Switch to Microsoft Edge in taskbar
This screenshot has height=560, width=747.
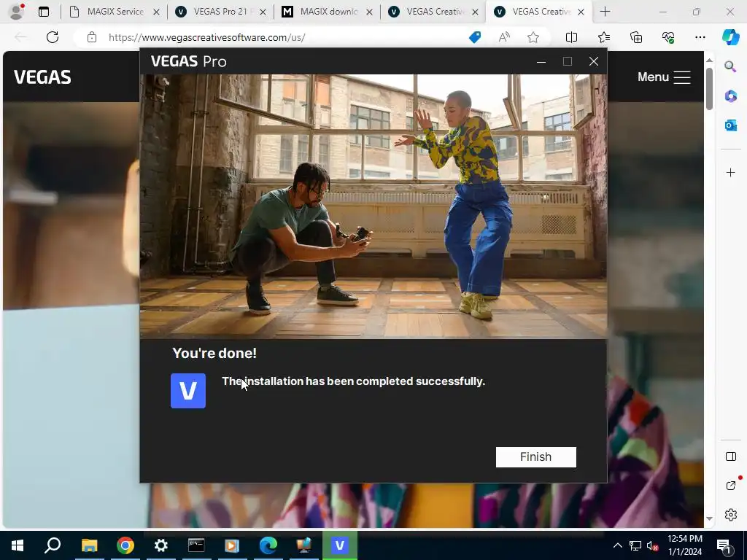click(x=268, y=545)
